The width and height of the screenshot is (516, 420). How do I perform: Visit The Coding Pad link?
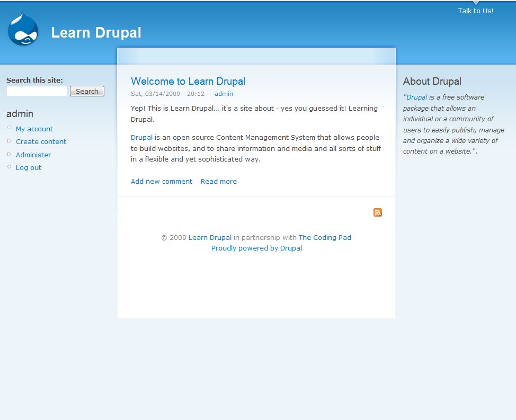[x=325, y=237]
